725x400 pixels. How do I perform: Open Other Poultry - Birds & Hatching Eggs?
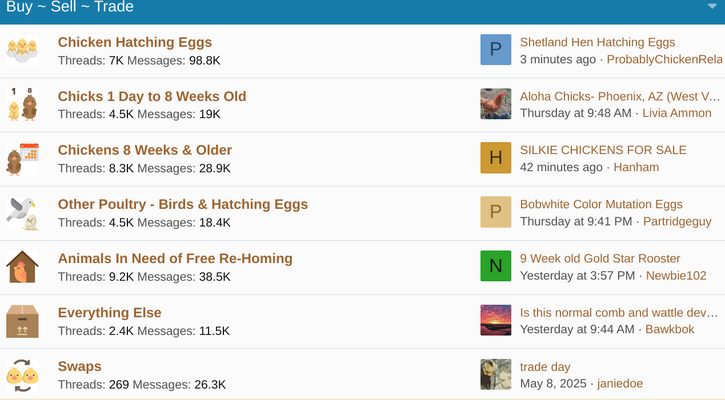[183, 204]
